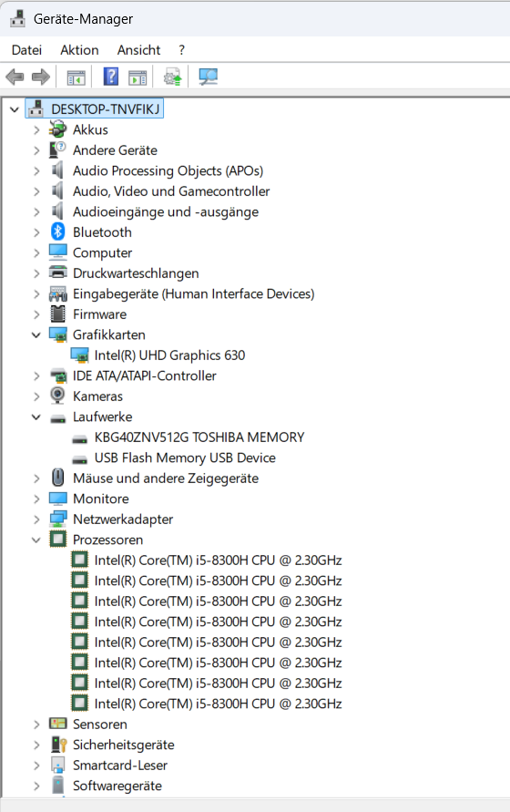Select the DESKTOP-TNVFIKJ computer name

pos(105,109)
